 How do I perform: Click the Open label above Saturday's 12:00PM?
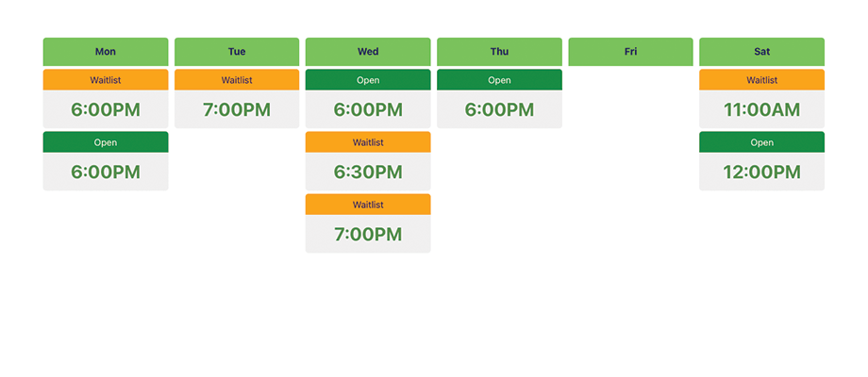761,142
